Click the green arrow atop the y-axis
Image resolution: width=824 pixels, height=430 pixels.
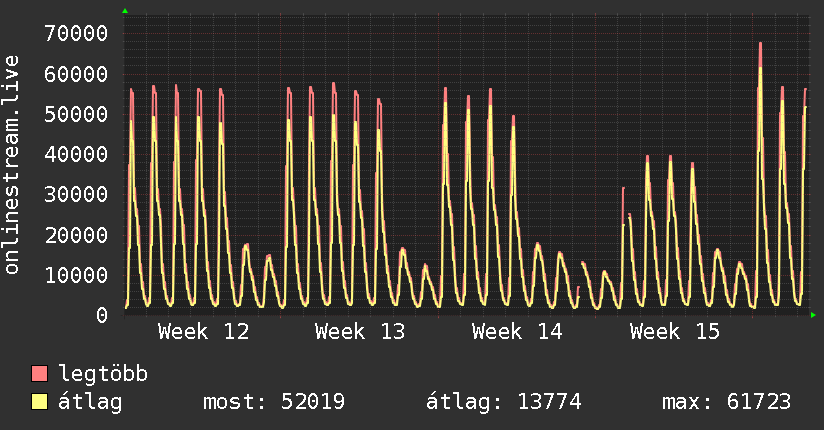pos(125,11)
